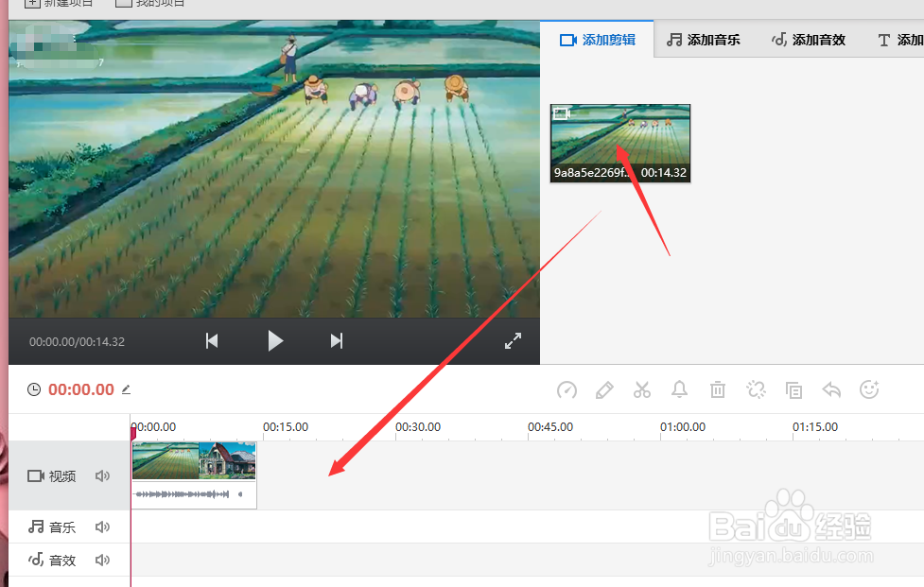Play the video preview
This screenshot has width=924, height=587.
click(275, 341)
